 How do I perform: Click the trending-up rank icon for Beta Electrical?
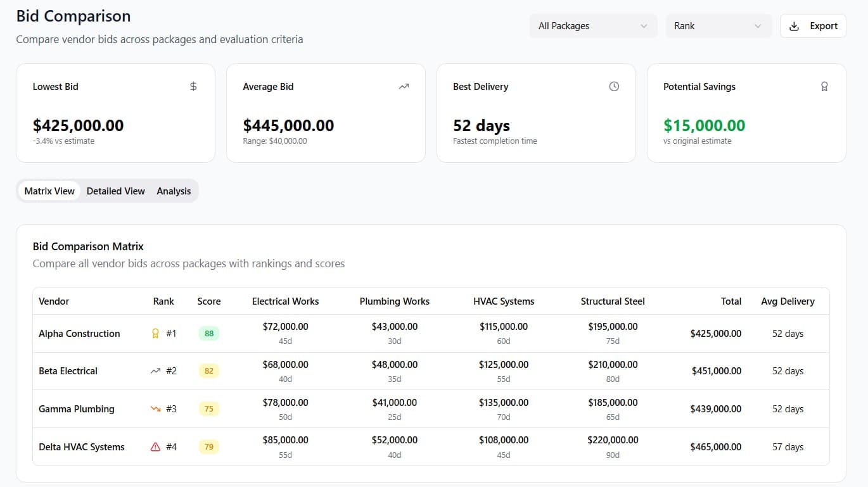click(x=155, y=371)
